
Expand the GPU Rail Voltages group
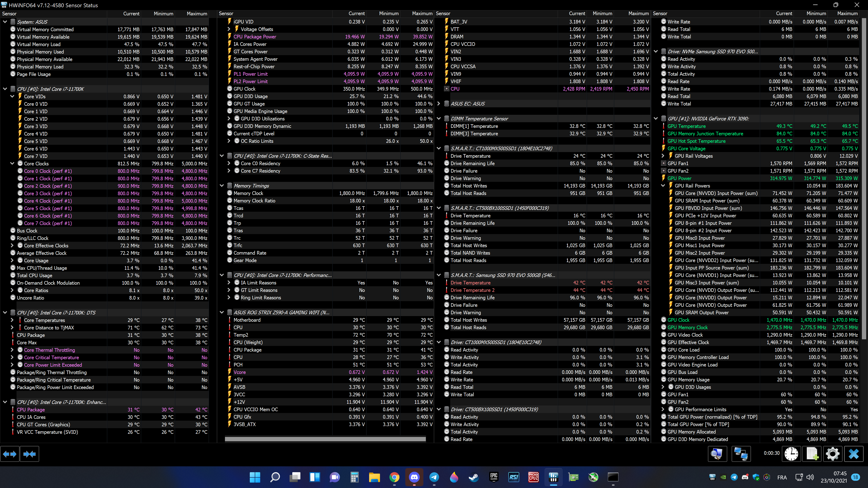click(x=663, y=156)
